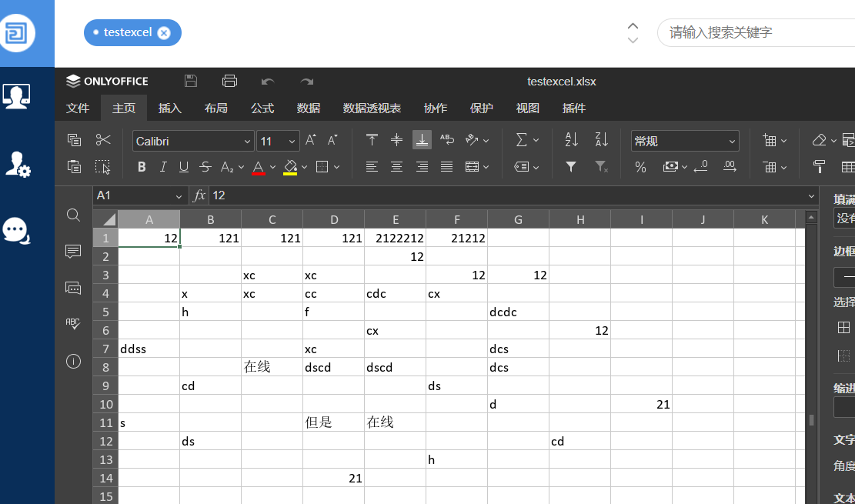Sort ascending A to Z

click(572, 140)
